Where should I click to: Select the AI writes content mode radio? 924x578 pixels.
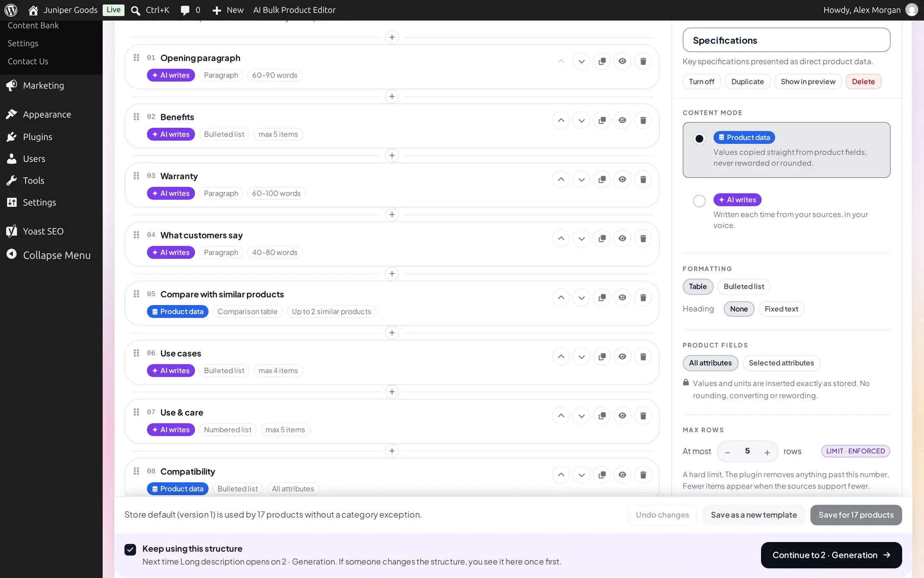[699, 201]
